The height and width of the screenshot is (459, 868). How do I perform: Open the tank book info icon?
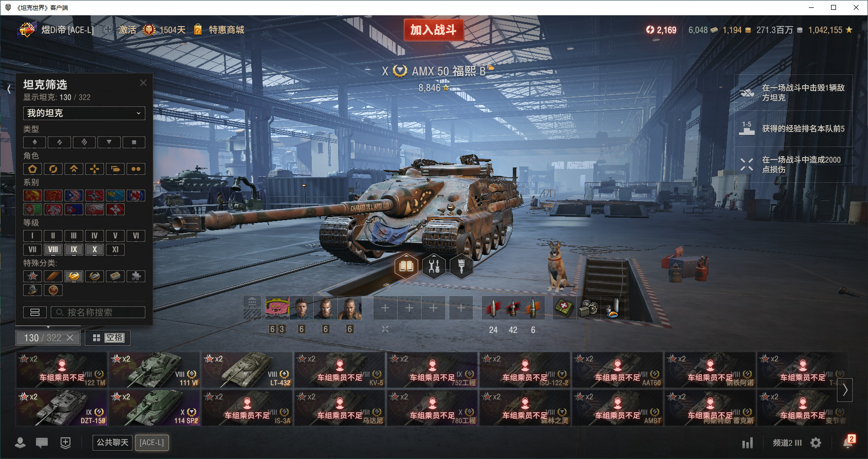[x=406, y=266]
